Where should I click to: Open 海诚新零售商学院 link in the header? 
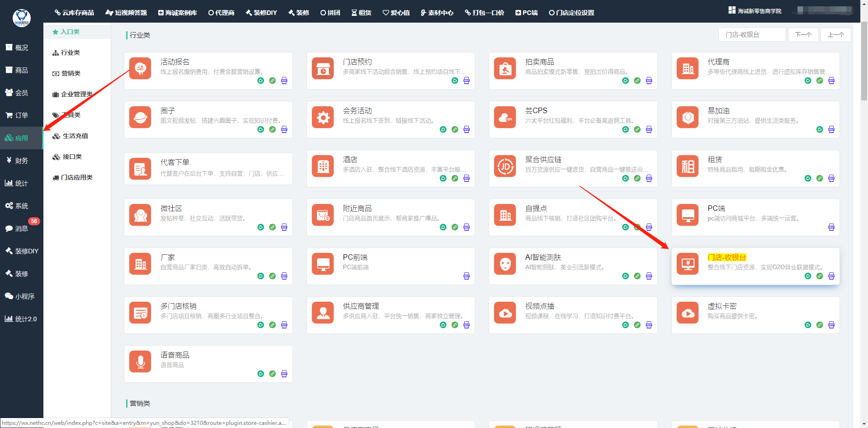pyautogui.click(x=755, y=11)
